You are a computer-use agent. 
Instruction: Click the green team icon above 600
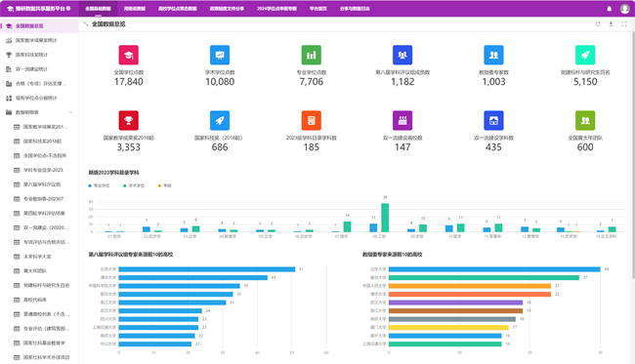pos(585,121)
